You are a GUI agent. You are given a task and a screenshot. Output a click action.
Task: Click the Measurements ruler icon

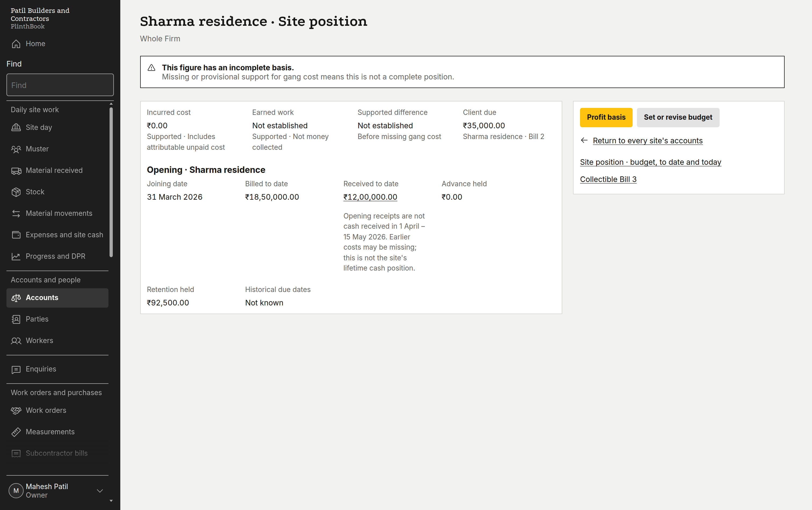click(x=16, y=432)
